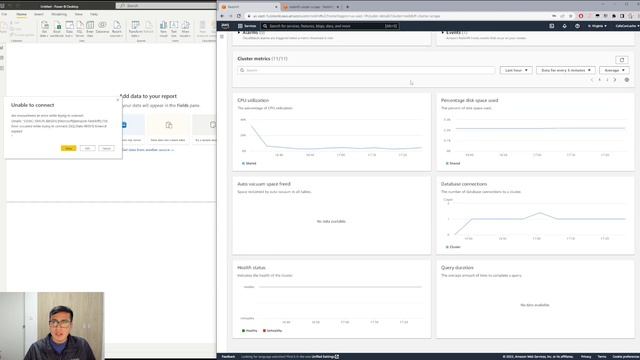Click Get data from another source link
Image resolution: width=640 pixels, height=360 pixels.
[148, 150]
